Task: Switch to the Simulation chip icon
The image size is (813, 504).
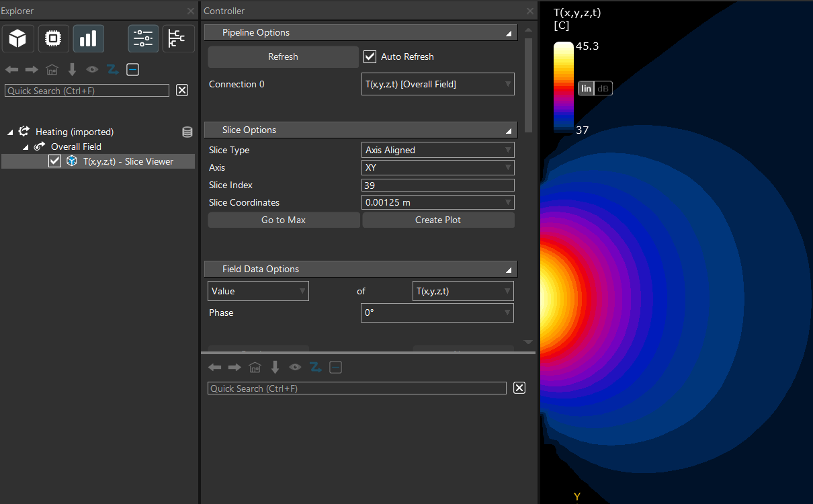Action: [x=53, y=39]
